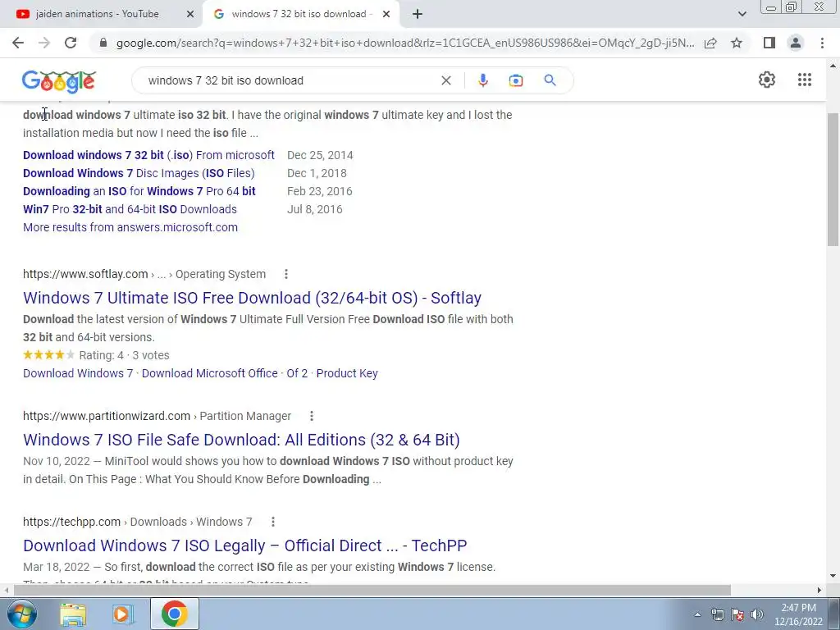Open Windows 7 ISO File Safe Download result
Viewport: 840px width, 630px height.
pos(241,440)
